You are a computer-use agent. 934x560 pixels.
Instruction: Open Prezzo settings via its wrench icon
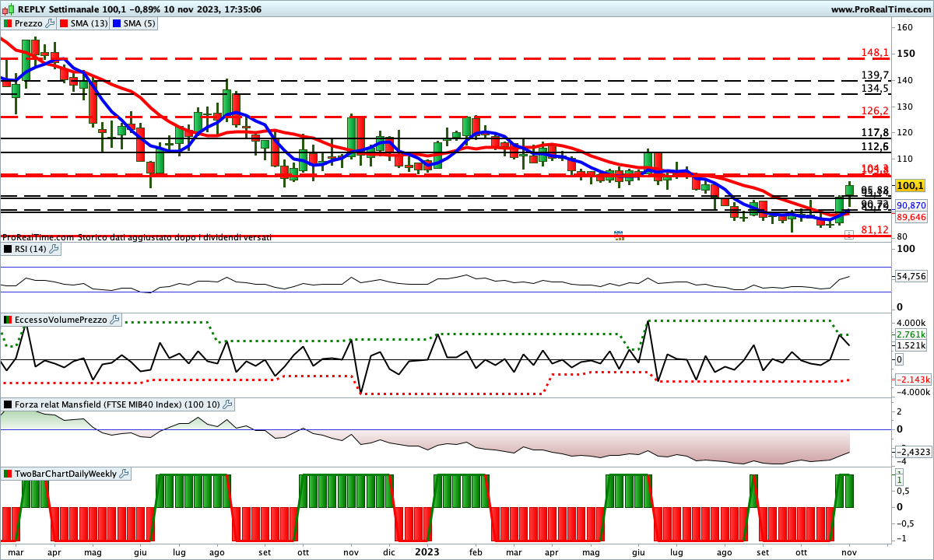51,23
